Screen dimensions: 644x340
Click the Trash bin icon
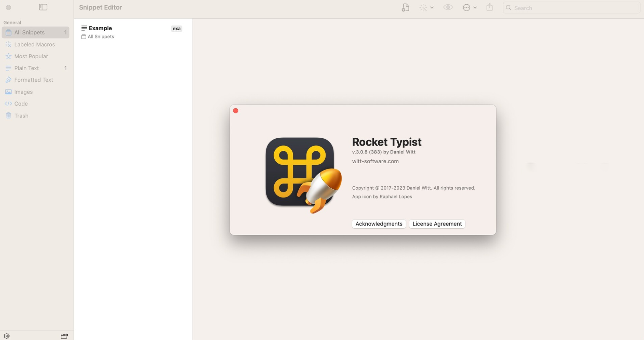click(x=9, y=116)
